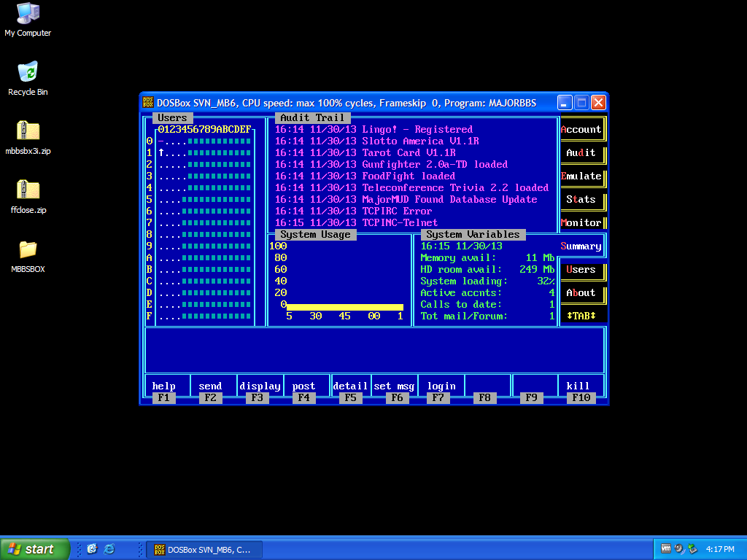Open the Monitor tab

(581, 223)
